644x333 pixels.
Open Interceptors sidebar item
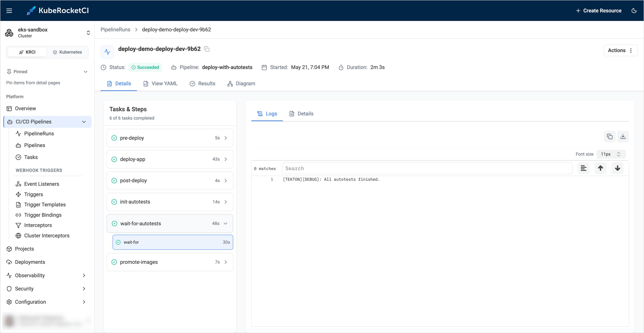point(38,225)
